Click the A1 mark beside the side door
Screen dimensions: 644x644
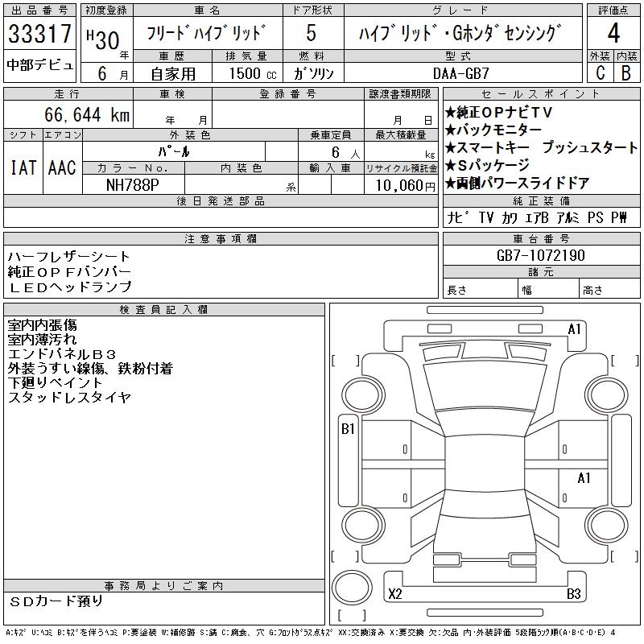(584, 478)
